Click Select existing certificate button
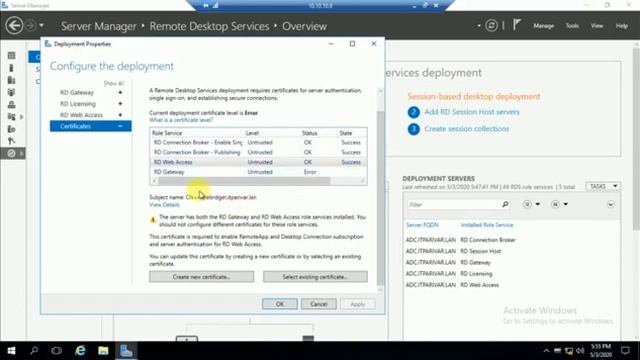640x360 pixels. 315,277
